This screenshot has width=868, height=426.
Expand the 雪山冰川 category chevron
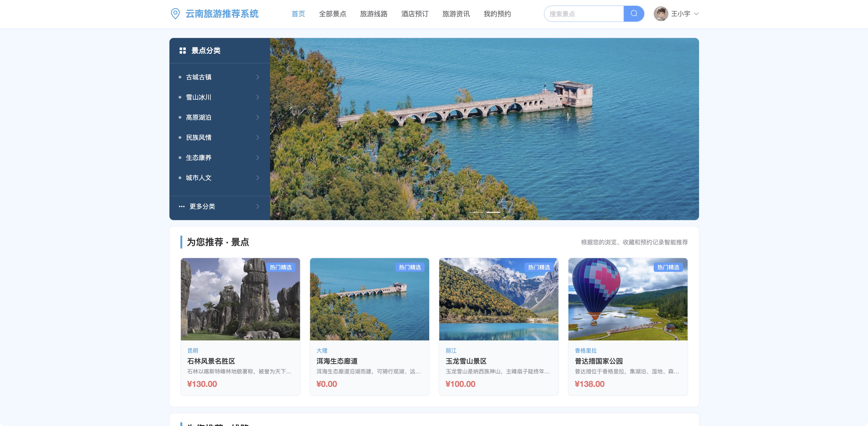pos(258,97)
